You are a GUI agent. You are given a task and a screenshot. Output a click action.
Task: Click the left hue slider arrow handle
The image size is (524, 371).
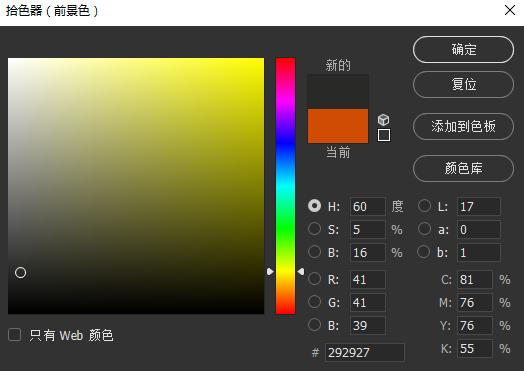click(270, 271)
